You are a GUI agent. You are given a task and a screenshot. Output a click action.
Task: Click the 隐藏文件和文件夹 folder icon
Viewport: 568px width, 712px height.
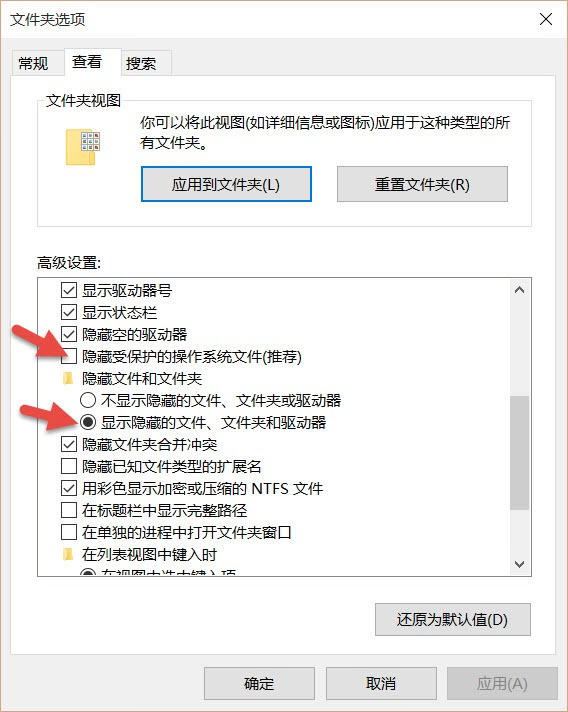tap(69, 378)
